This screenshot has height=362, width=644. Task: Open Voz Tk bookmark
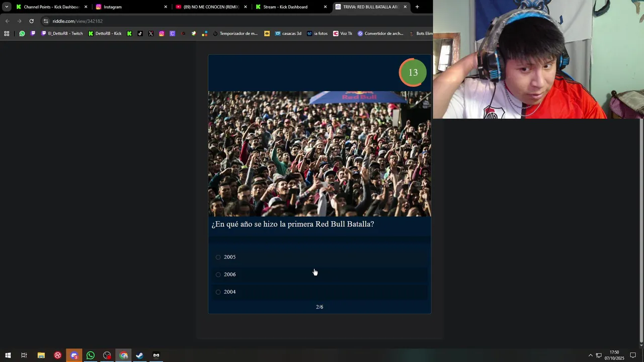click(x=343, y=34)
